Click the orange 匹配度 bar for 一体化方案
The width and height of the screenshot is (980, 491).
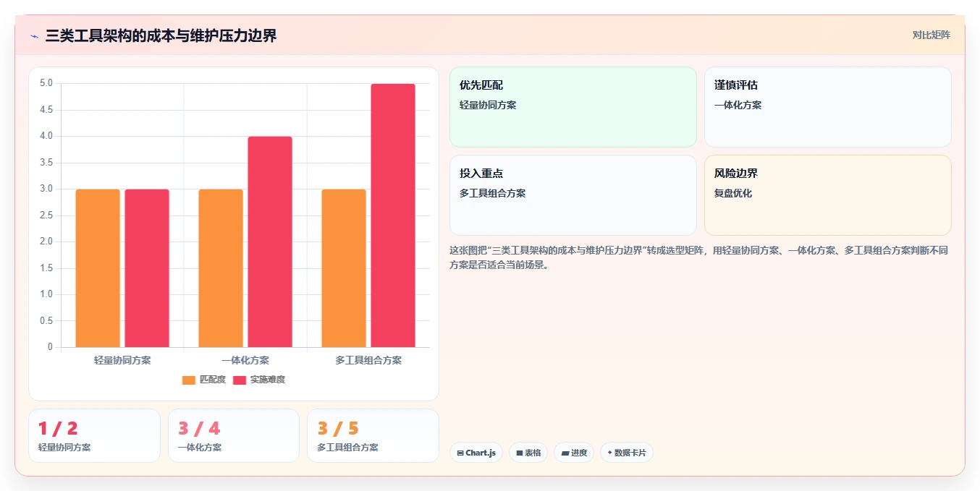tap(221, 268)
